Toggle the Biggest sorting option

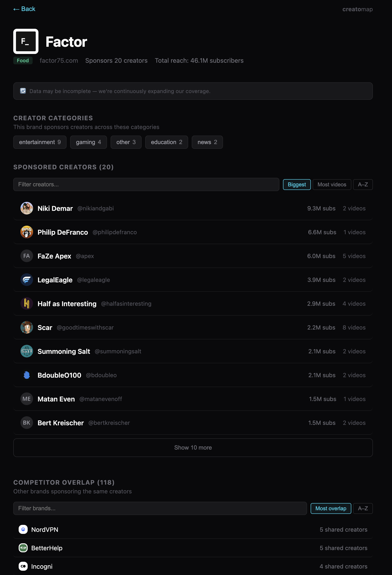click(296, 184)
